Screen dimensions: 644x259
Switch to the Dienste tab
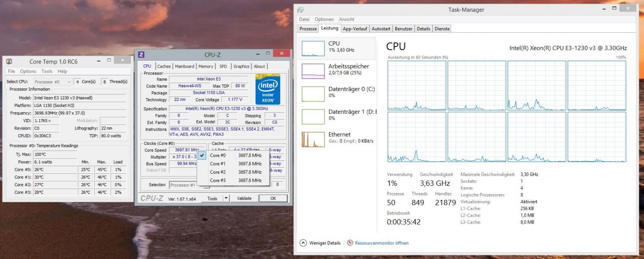click(x=442, y=29)
